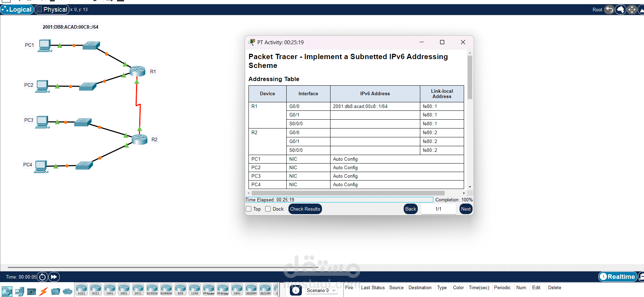Toggle the Realtime mode button

[x=617, y=277]
